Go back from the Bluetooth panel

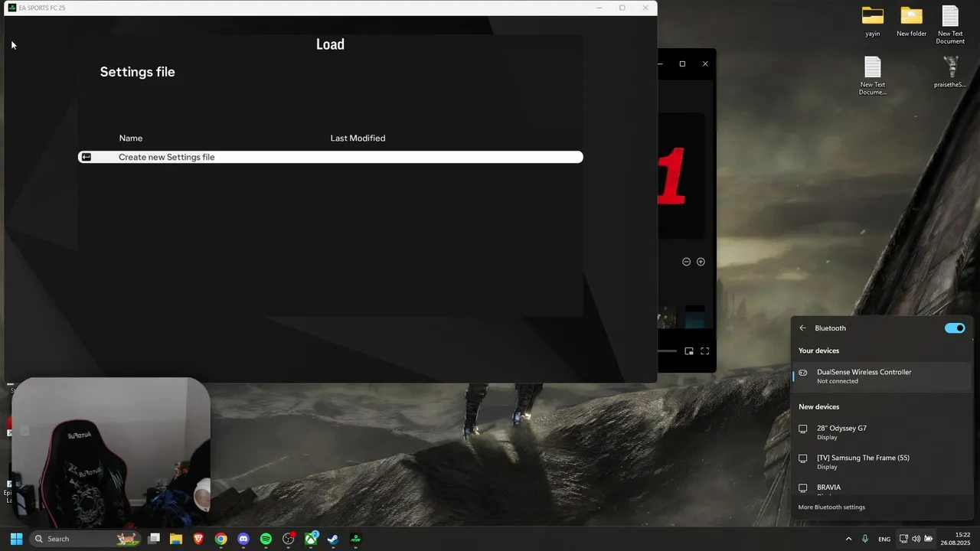(x=802, y=328)
